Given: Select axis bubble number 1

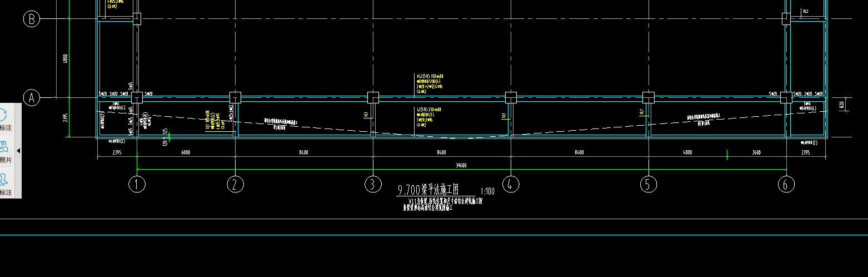Looking at the screenshot, I should coord(137,184).
